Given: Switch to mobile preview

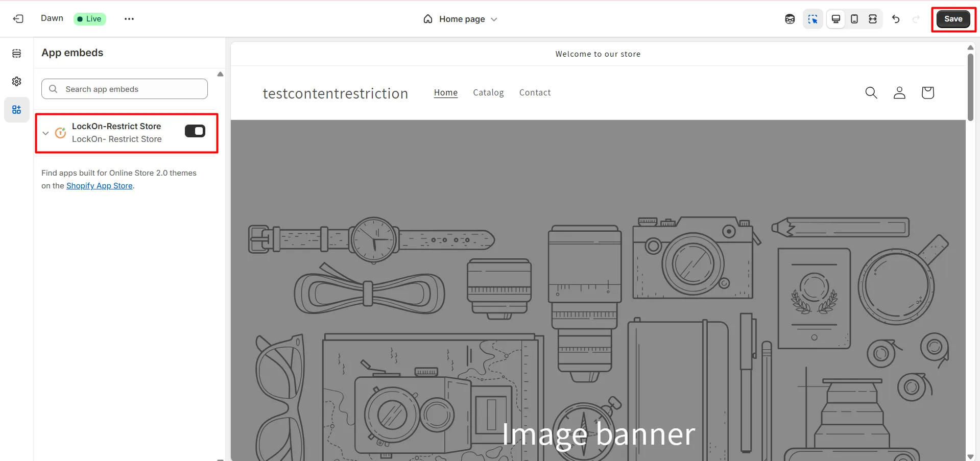Looking at the screenshot, I should point(854,19).
